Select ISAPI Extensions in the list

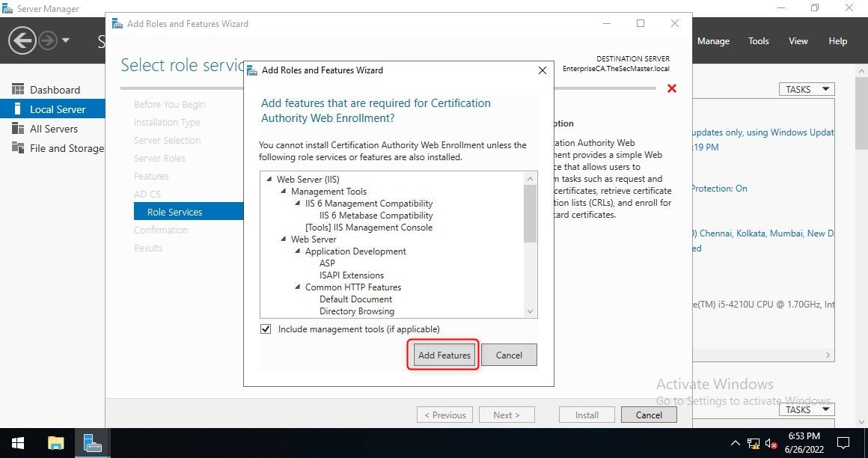(x=352, y=275)
